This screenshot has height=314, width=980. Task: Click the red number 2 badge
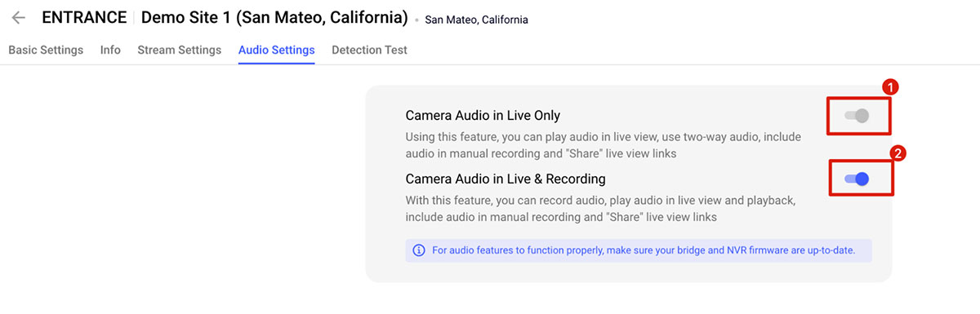(895, 152)
